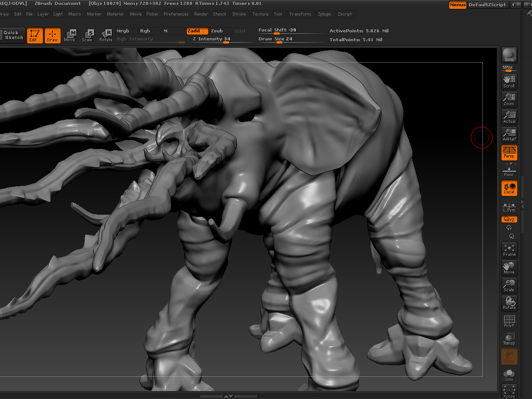Screen dimensions: 532x399
Task: Switch to Zsub sculpt mode
Action: [220, 31]
